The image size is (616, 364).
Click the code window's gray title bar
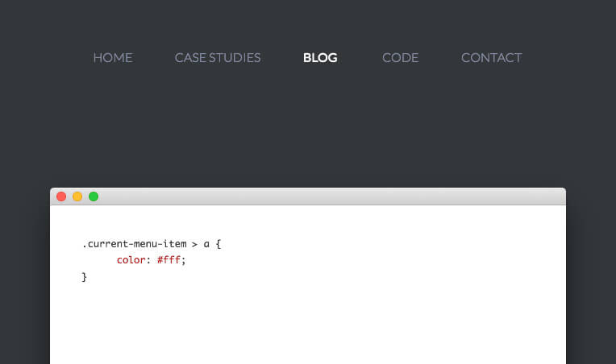(x=323, y=196)
